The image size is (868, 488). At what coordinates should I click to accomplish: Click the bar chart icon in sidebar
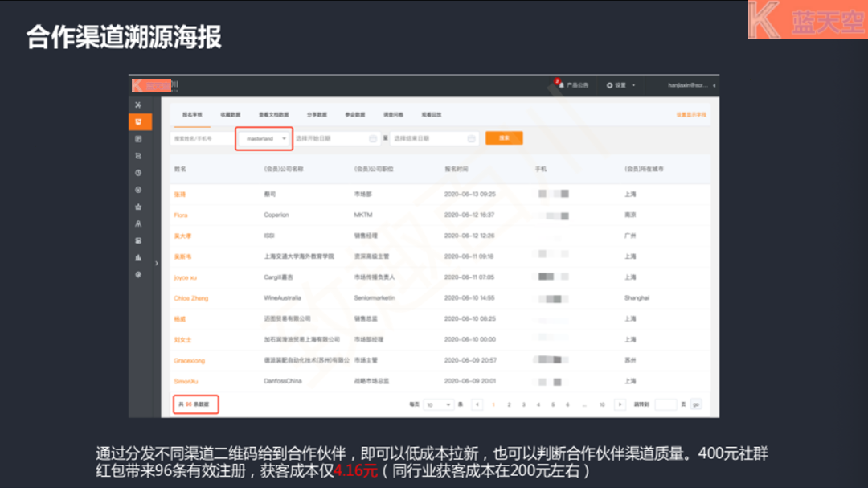139,257
